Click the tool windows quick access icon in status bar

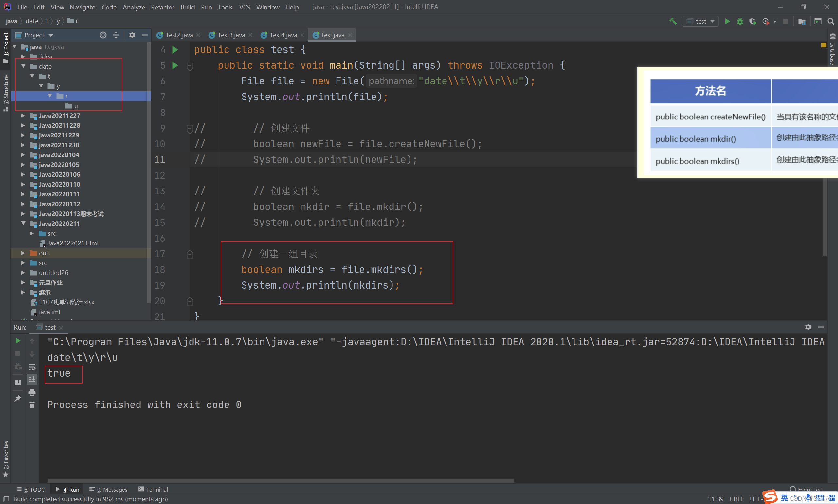(x=6, y=499)
